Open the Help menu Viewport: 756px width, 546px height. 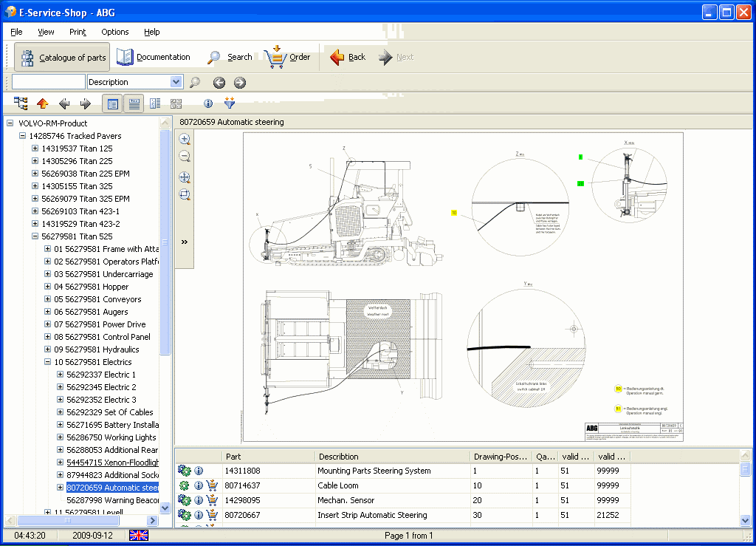tap(152, 32)
